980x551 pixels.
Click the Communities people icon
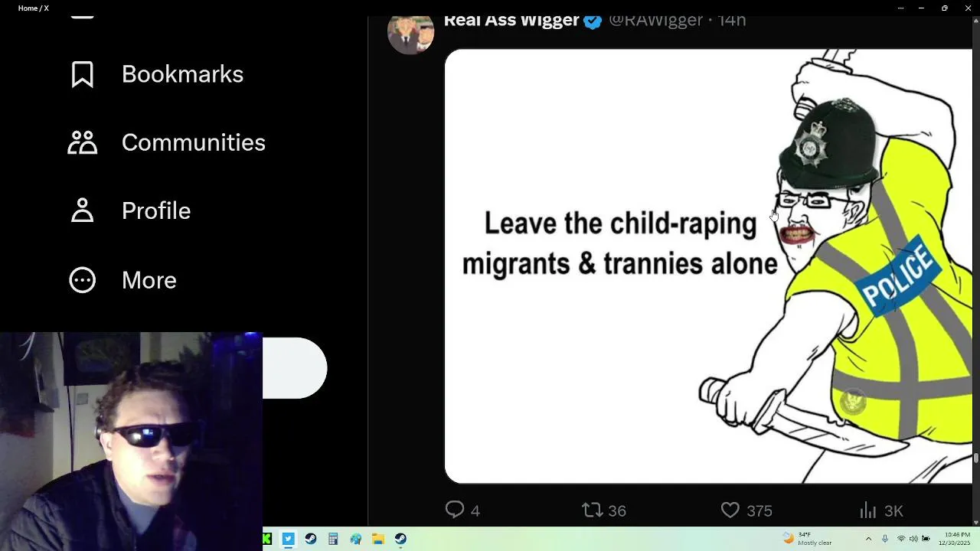tap(83, 142)
